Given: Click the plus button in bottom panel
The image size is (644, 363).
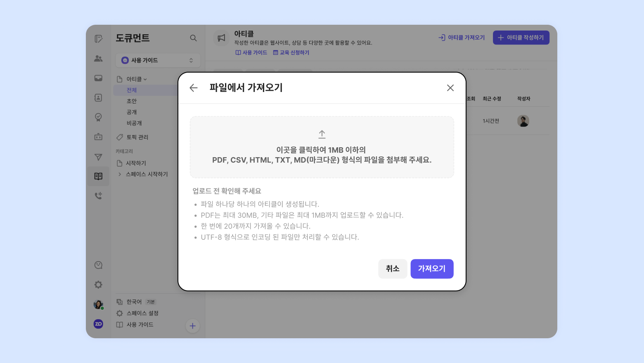Looking at the screenshot, I should [x=192, y=326].
